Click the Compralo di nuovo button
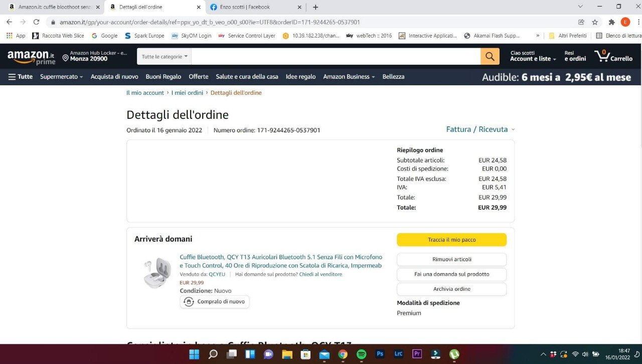This screenshot has width=642, height=364. click(x=215, y=302)
